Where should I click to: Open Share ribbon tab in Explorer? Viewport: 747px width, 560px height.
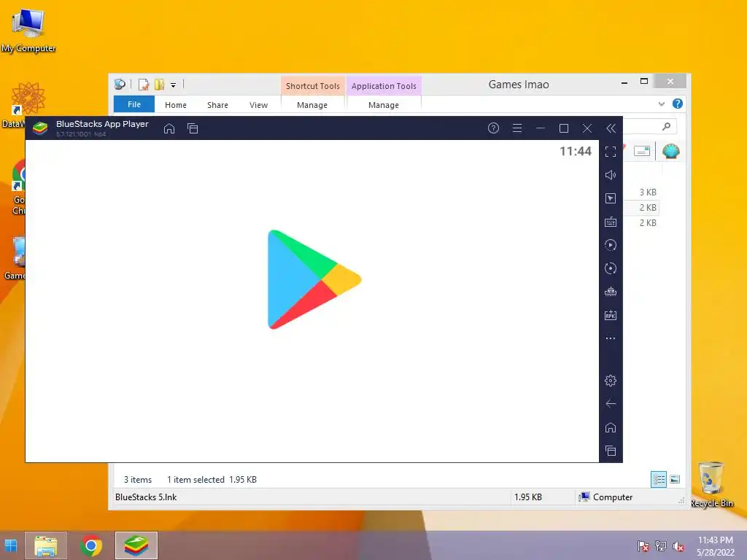pos(217,105)
